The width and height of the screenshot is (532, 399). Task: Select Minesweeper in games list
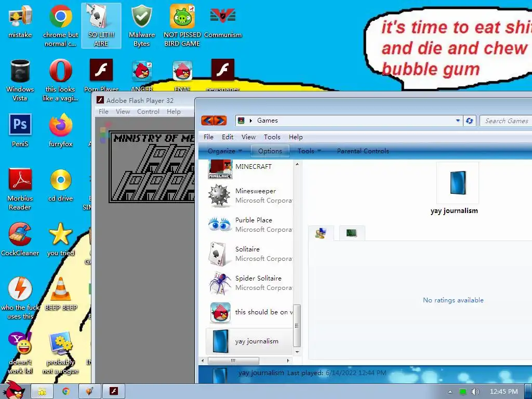pos(249,196)
